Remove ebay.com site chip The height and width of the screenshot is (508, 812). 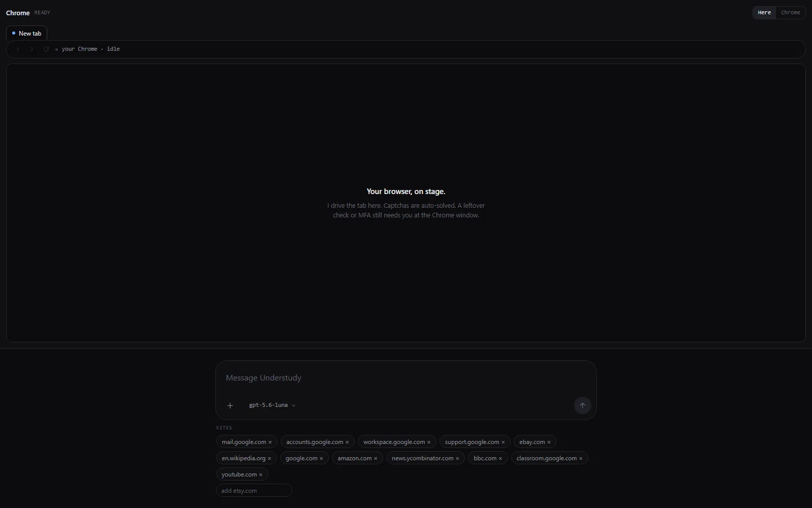[x=549, y=442]
